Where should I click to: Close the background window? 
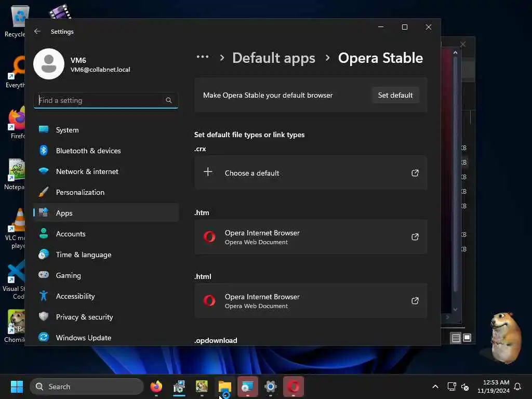(463, 44)
